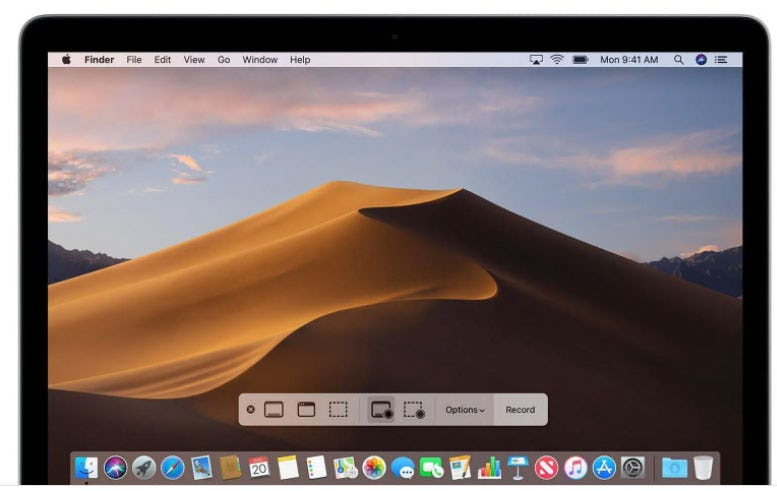Open Reminders from the Dock
Viewport: 777px width, 491px height.
coord(317,467)
